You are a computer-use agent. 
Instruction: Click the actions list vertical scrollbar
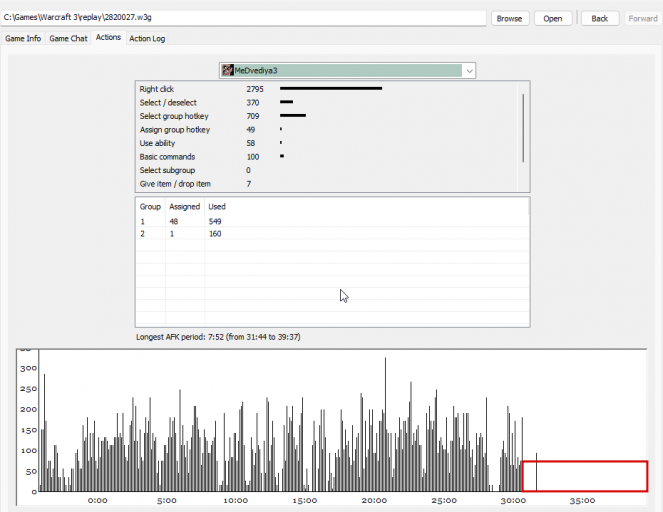click(523, 128)
